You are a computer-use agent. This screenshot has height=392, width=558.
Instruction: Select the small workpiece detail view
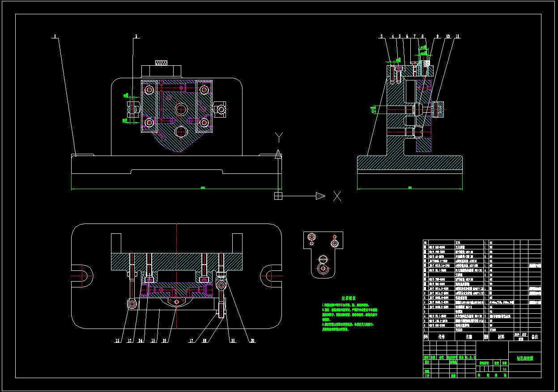click(323, 255)
